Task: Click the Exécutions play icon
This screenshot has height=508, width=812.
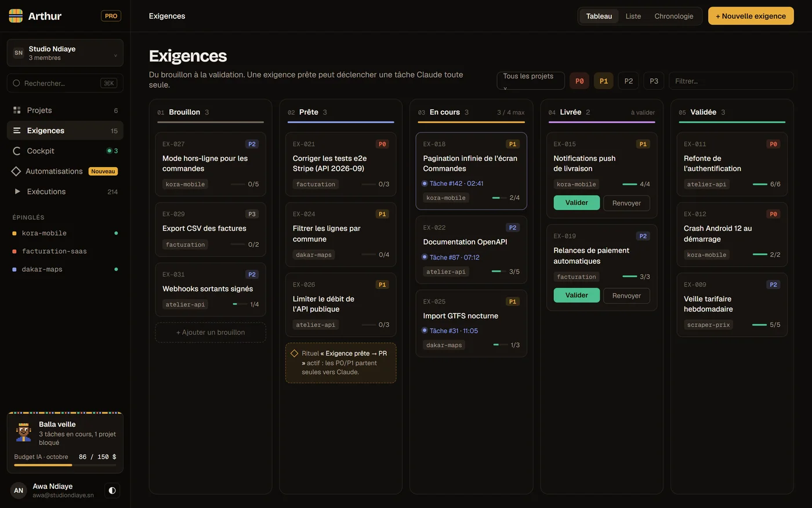Action: [17, 192]
